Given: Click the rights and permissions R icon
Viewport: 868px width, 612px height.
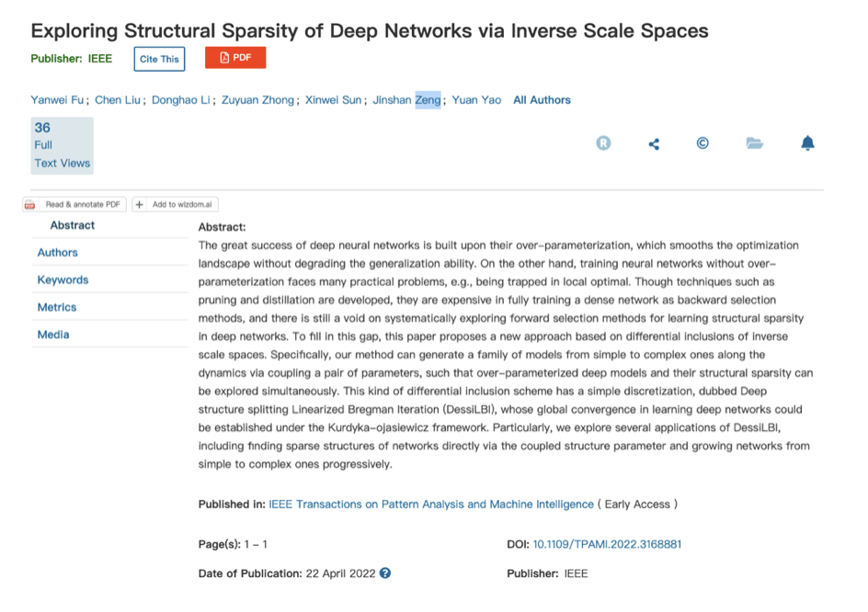Looking at the screenshot, I should 603,143.
